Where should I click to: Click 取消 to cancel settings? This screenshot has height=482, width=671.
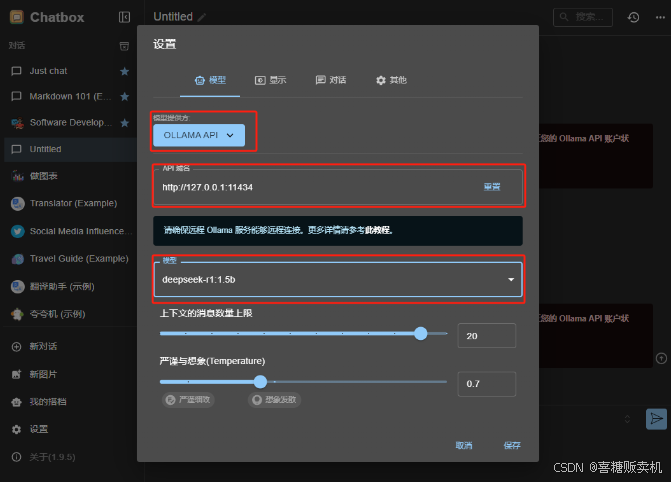pyautogui.click(x=464, y=446)
